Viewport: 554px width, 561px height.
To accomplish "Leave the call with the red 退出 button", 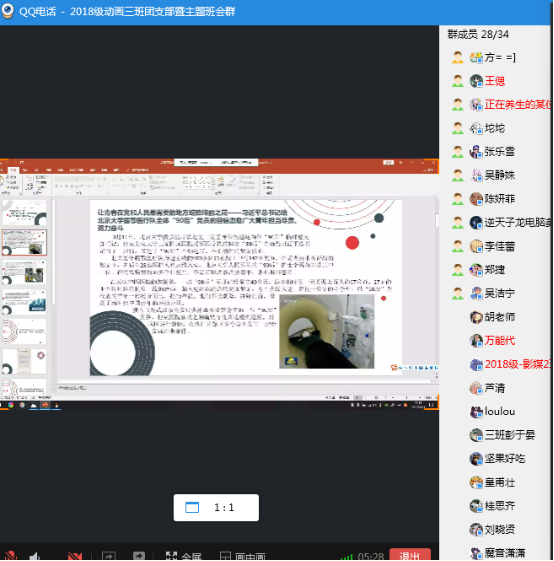I will point(410,555).
